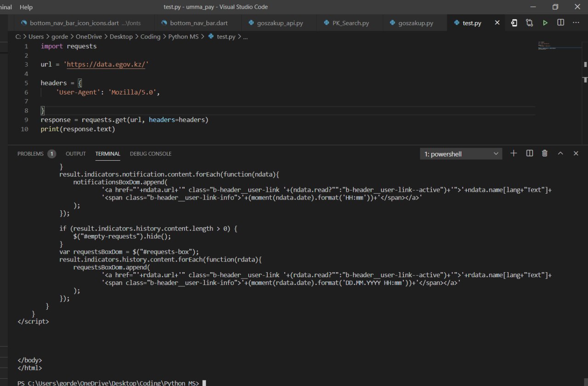588x386 pixels.
Task: Select the TERMINAL panel tab
Action: pos(108,154)
